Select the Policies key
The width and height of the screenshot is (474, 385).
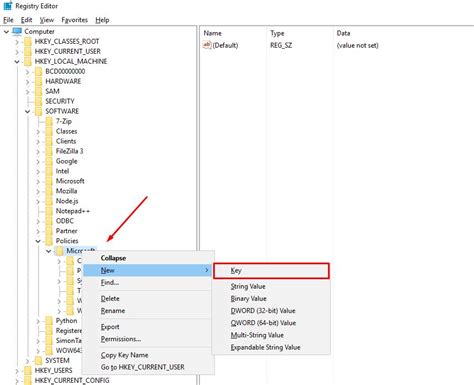click(x=67, y=241)
